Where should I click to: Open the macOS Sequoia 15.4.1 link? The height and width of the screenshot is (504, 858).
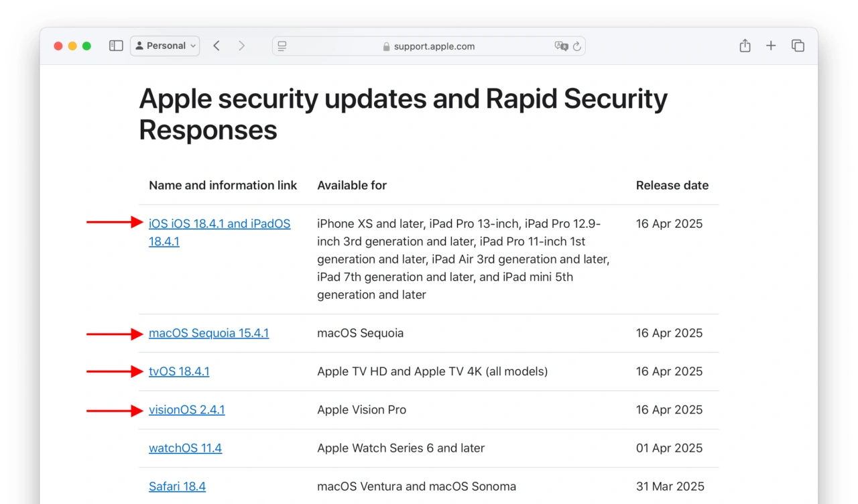208,333
